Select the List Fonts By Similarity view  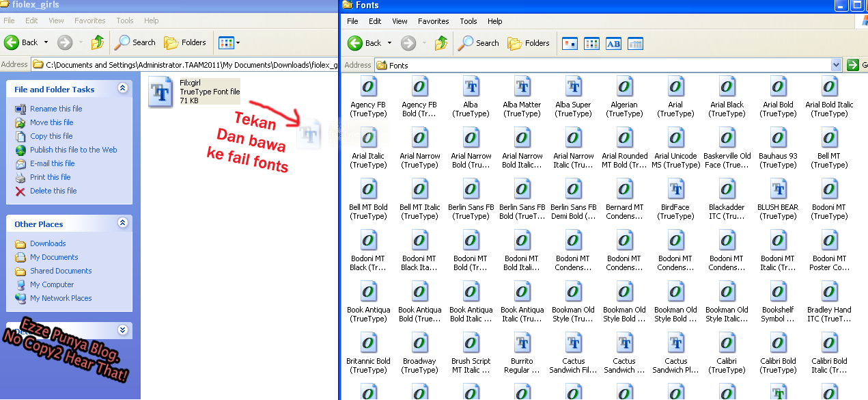pos(613,44)
